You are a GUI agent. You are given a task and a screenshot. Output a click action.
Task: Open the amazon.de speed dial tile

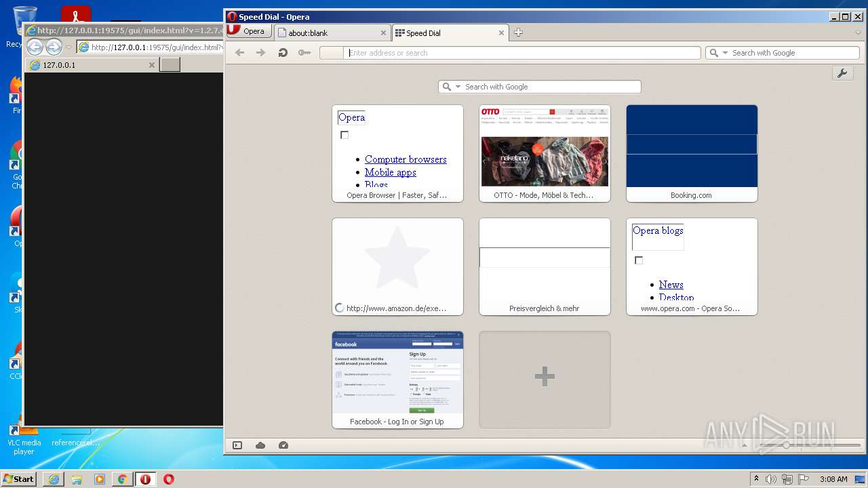(397, 266)
